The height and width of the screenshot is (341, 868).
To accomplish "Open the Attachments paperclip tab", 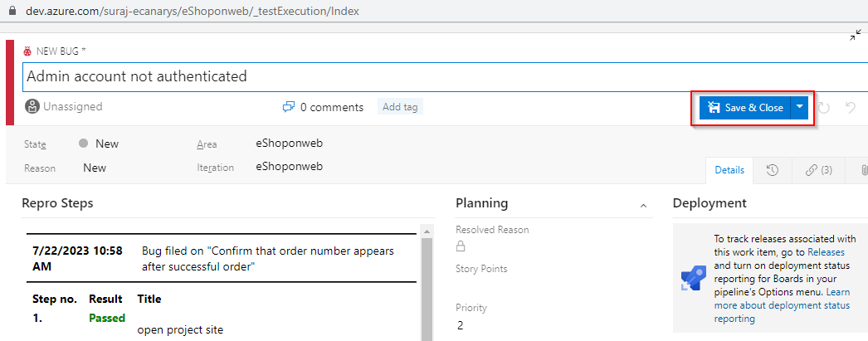I will [863, 171].
